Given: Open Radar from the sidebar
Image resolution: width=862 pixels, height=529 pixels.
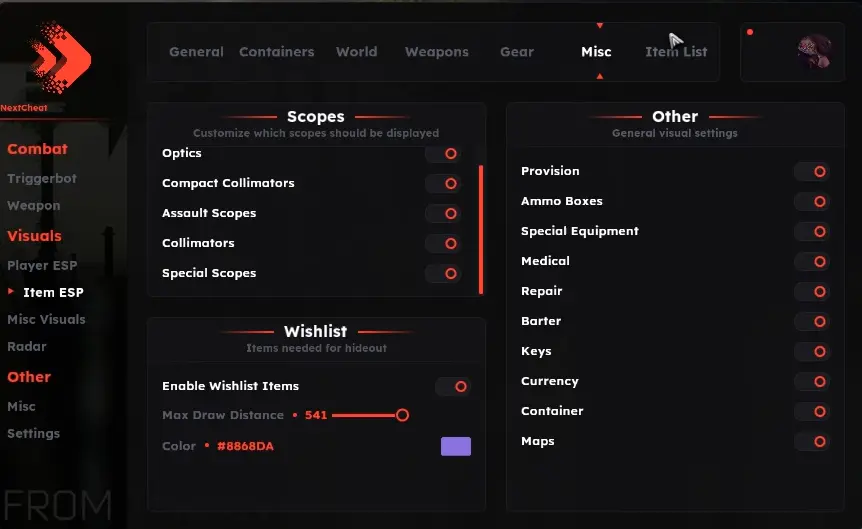Looking at the screenshot, I should coord(27,346).
